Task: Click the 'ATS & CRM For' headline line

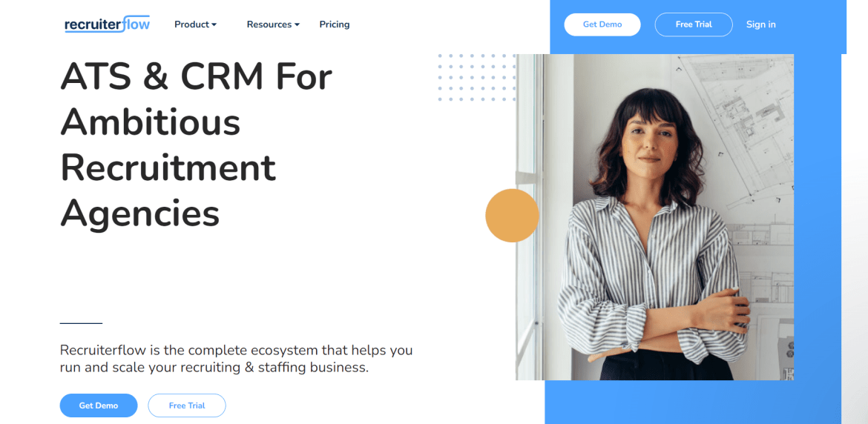Action: click(197, 77)
